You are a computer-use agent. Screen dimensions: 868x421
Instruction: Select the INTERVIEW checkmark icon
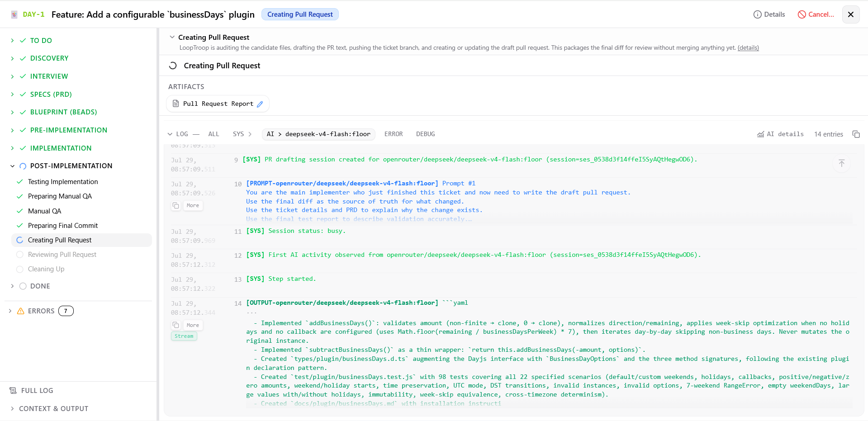point(23,76)
